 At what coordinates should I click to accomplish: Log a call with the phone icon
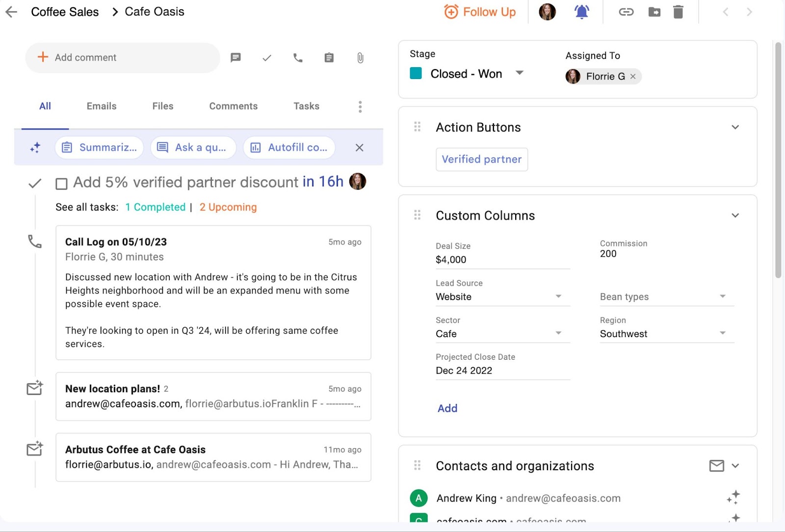pos(298,58)
